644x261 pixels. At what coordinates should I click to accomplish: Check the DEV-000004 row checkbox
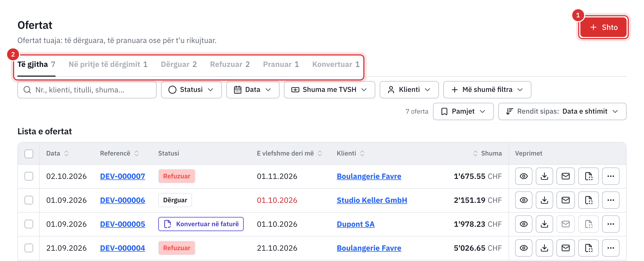tap(29, 248)
